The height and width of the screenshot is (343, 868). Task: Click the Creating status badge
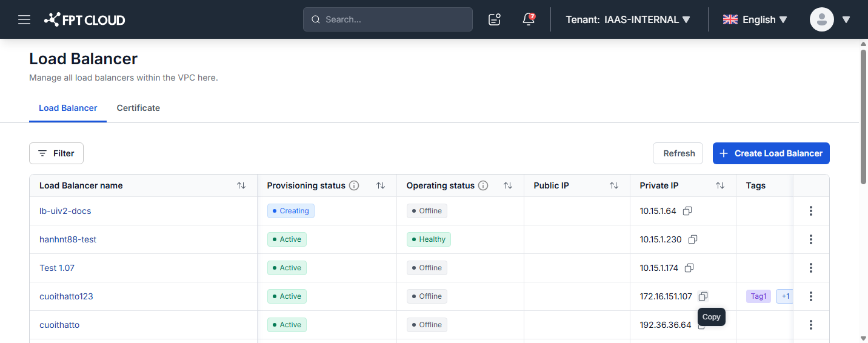pyautogui.click(x=291, y=211)
